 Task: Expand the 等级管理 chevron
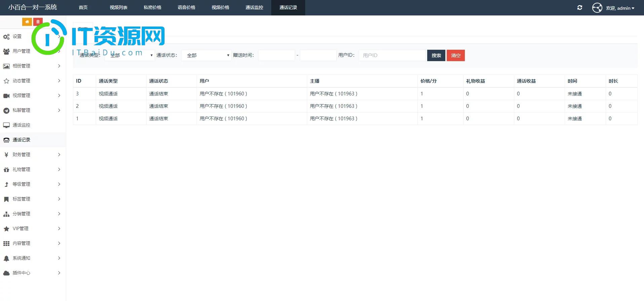point(59,184)
